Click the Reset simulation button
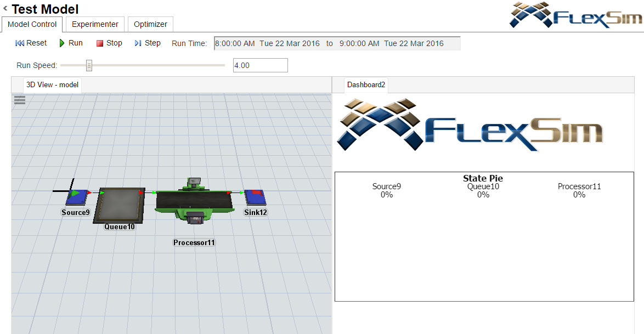Screen dimensions: 644x334 coord(31,43)
